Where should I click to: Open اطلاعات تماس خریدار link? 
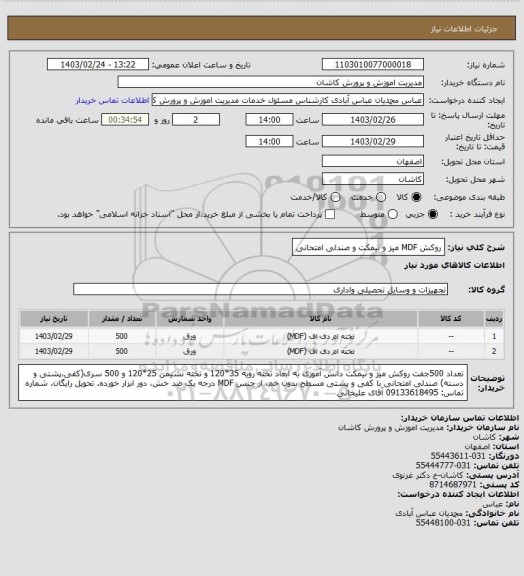tap(112, 100)
